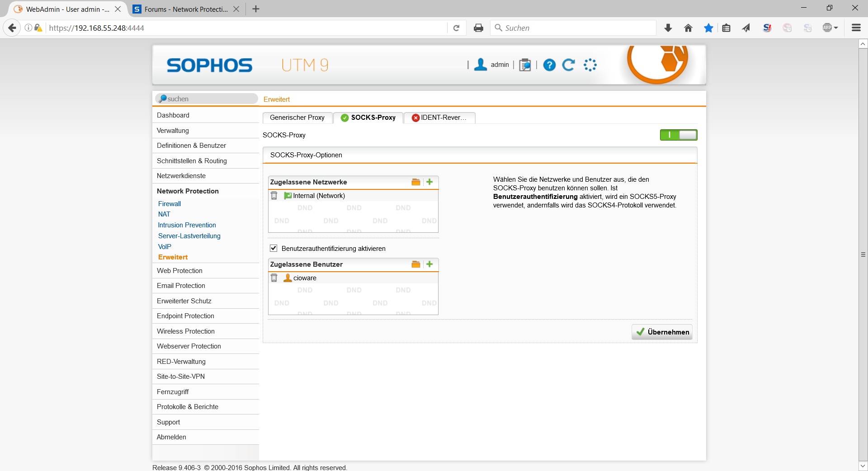This screenshot has height=471, width=868.
Task: Open the clipboard icon next to admin
Action: coord(525,65)
